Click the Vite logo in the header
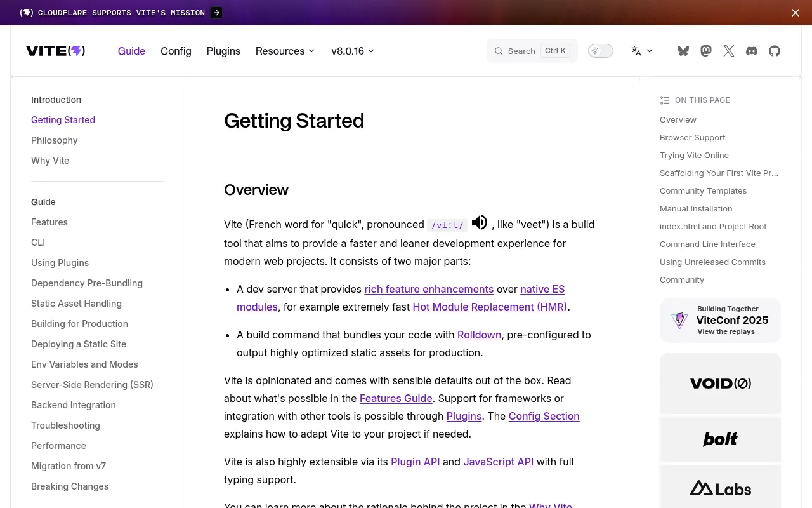Viewport: 812px width, 508px height. point(56,51)
